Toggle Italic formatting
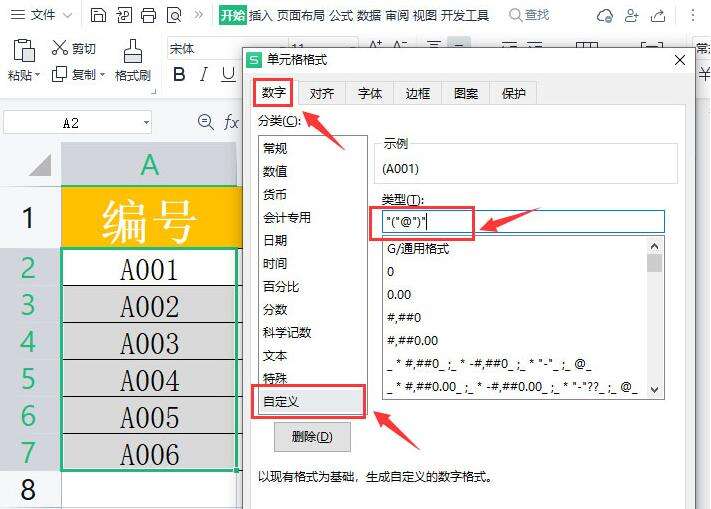 click(x=204, y=74)
